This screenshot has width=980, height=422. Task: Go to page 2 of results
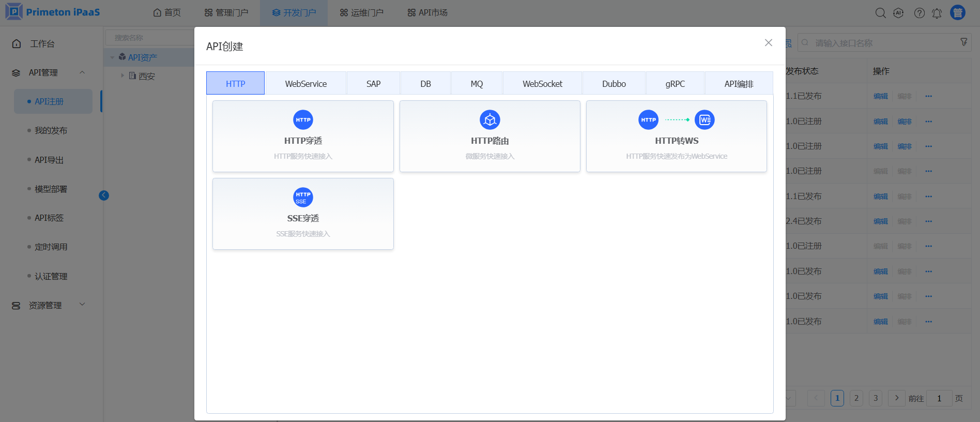tap(856, 398)
